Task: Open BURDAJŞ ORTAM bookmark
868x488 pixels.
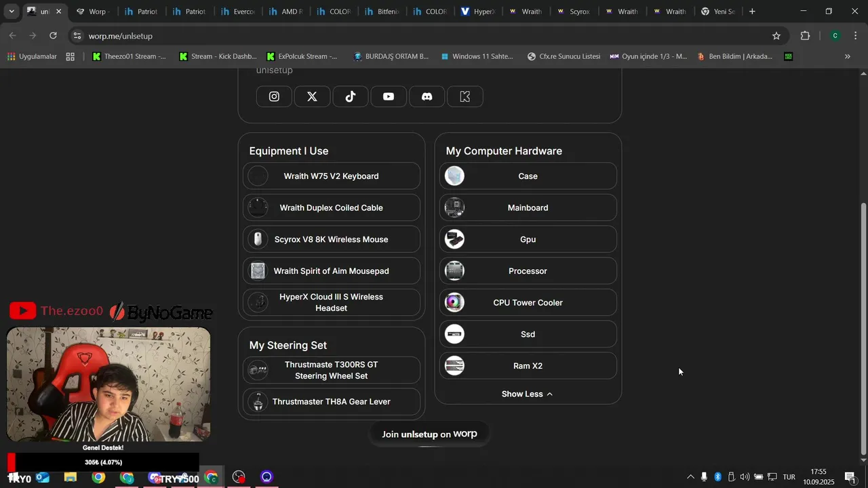Action: click(391, 56)
